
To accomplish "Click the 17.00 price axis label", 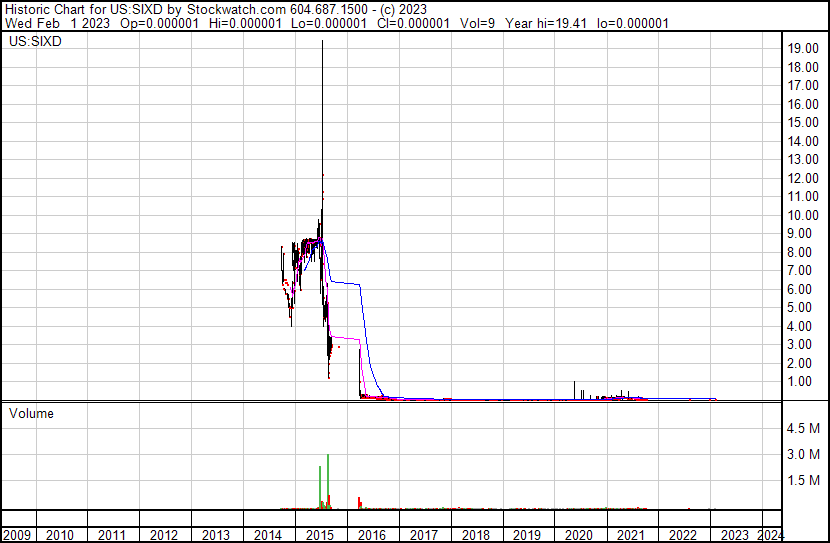I will click(x=803, y=86).
